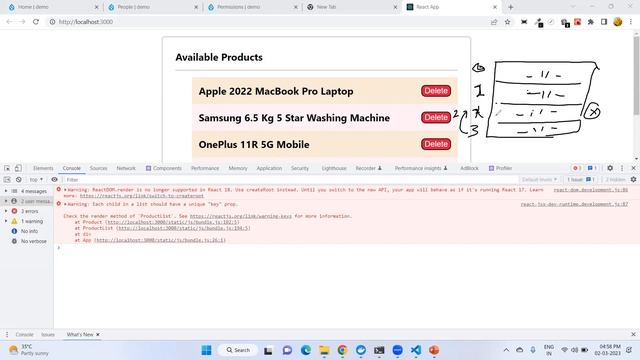This screenshot has width=640, height=360.
Task: Delete the Apple 2022 MacBook Pro Laptop
Action: tap(436, 91)
